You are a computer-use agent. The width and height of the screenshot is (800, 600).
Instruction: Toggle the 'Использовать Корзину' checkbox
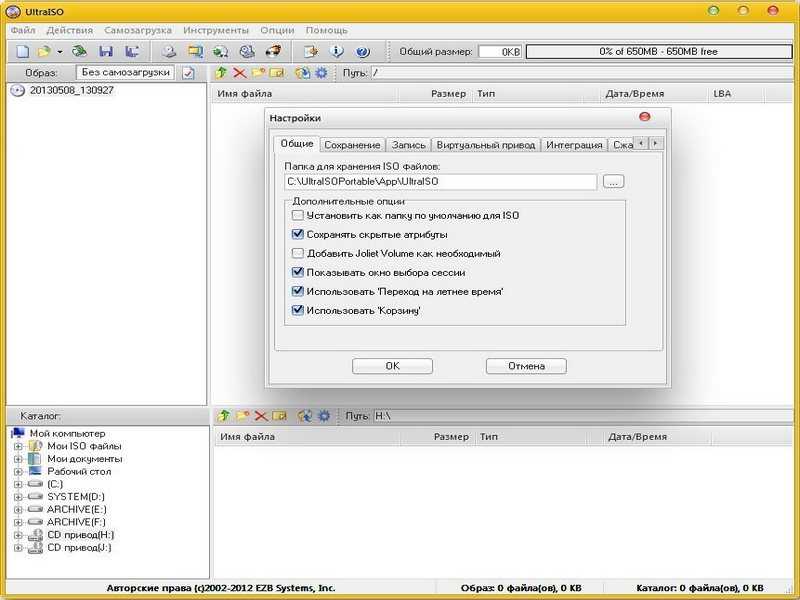pos(297,310)
